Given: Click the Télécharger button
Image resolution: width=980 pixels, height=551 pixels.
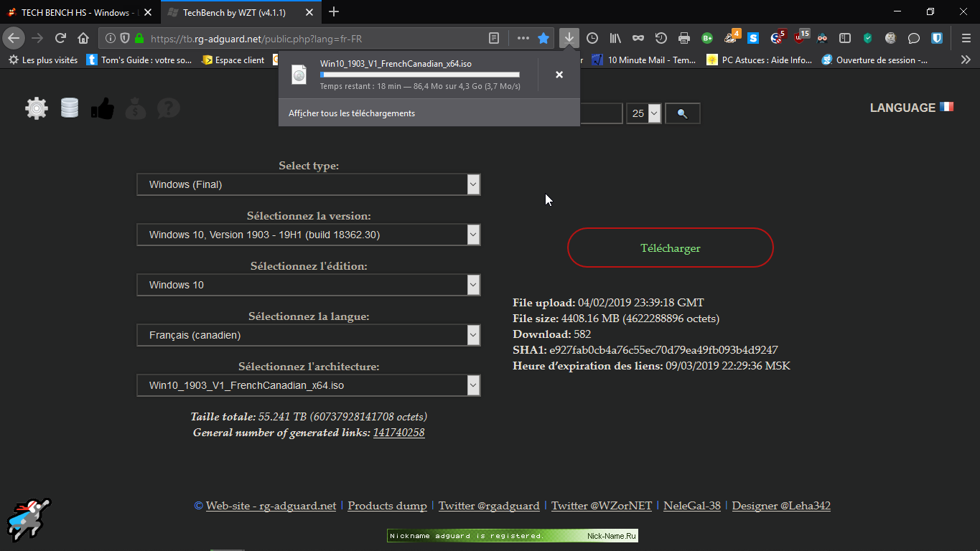Looking at the screenshot, I should point(671,248).
